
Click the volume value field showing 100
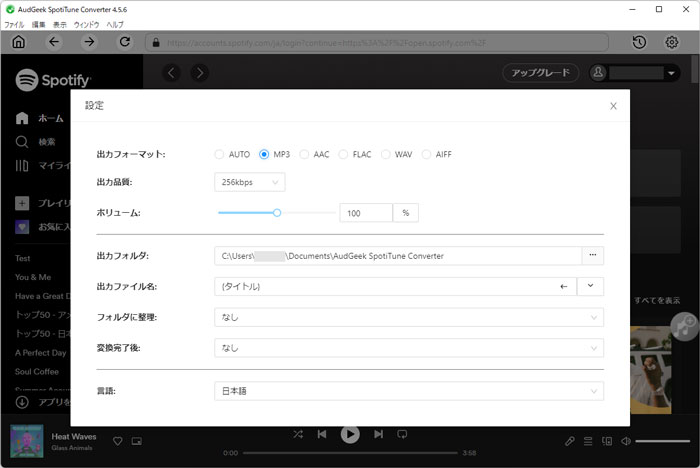366,213
